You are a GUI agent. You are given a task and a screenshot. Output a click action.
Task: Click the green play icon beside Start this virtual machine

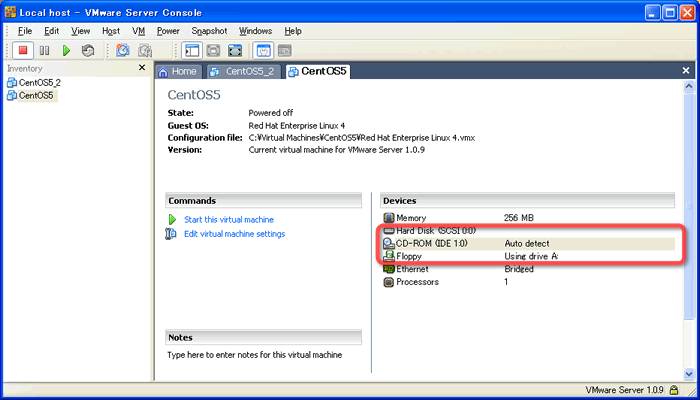[172, 220]
